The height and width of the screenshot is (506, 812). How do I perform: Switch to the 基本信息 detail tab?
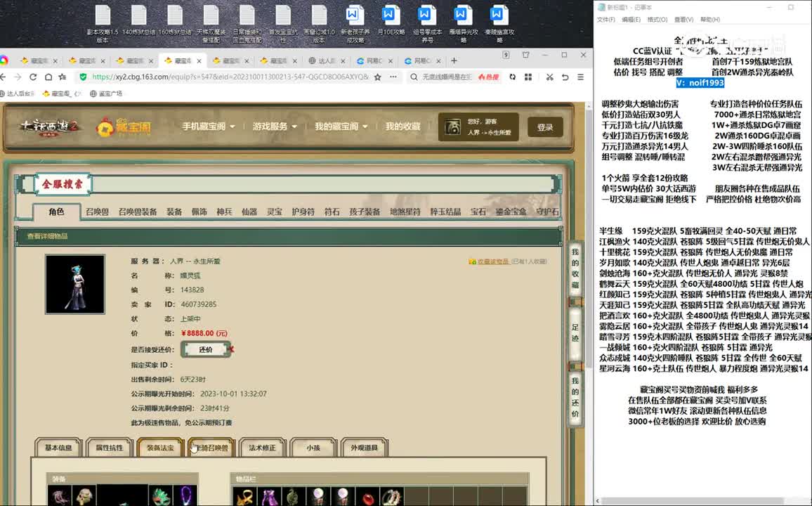[x=58, y=448]
